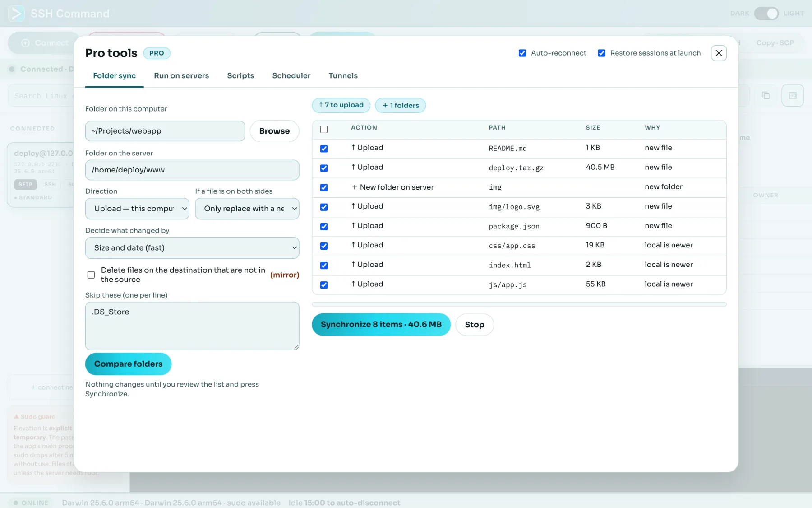Click Compare folders button
The height and width of the screenshot is (508, 812).
128,364
